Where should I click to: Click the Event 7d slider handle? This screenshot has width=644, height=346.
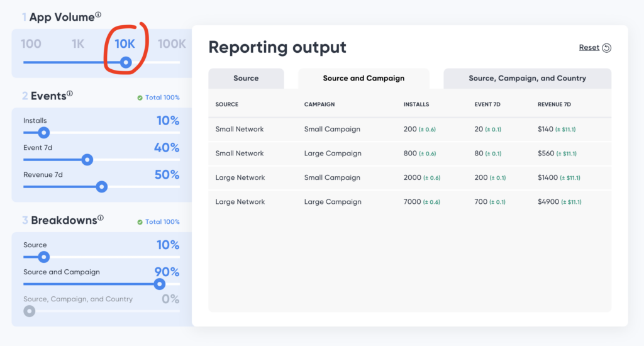tap(87, 160)
